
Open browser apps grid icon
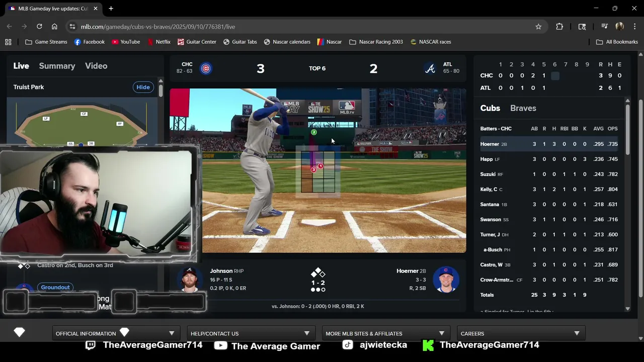point(8,42)
